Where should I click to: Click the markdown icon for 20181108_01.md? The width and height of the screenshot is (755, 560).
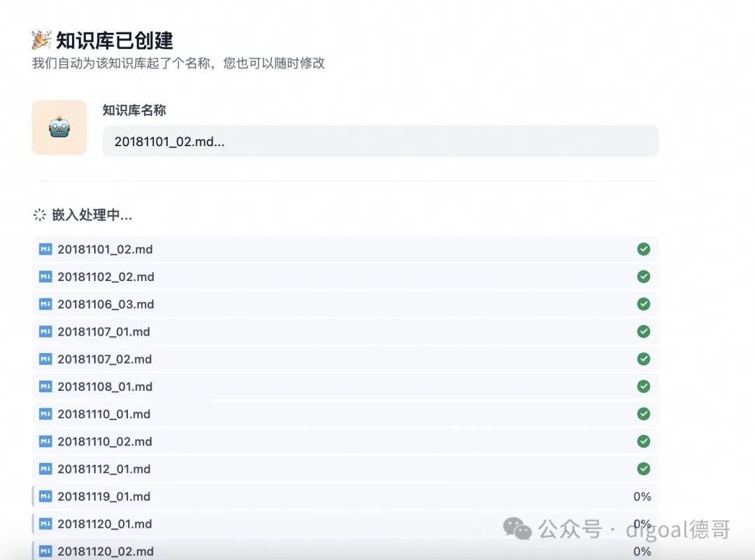(45, 386)
